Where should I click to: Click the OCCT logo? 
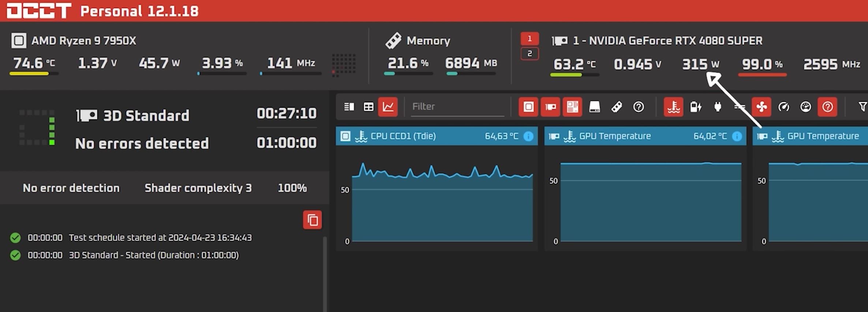click(39, 10)
